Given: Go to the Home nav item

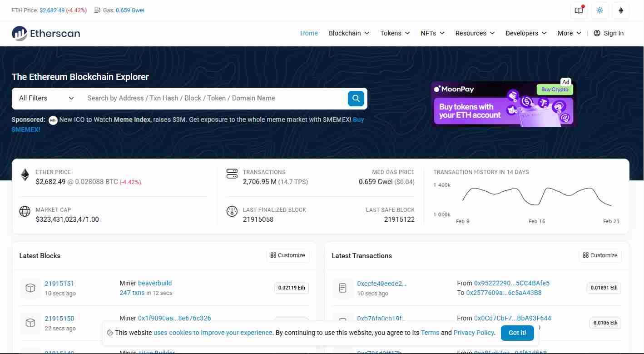Looking at the screenshot, I should coord(309,33).
